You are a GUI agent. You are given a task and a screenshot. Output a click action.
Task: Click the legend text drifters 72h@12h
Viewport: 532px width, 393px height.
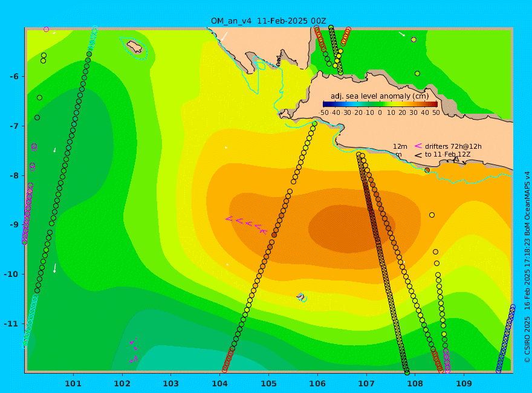tap(453, 146)
